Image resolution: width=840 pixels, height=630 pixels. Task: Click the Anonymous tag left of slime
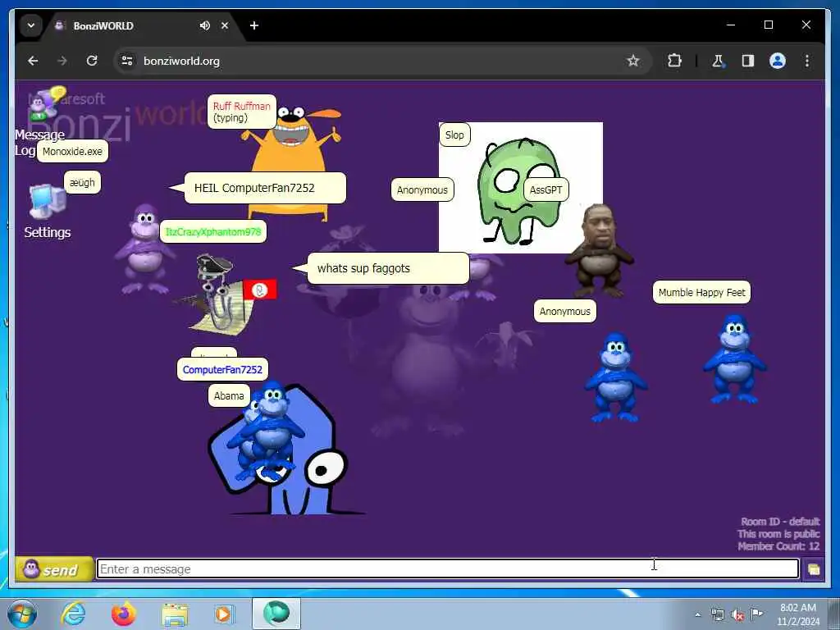tap(422, 189)
